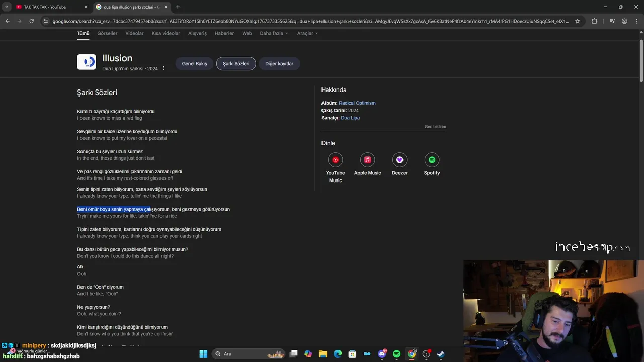The width and height of the screenshot is (644, 362).
Task: Select the Alışveriş search tab
Action: coord(197,33)
